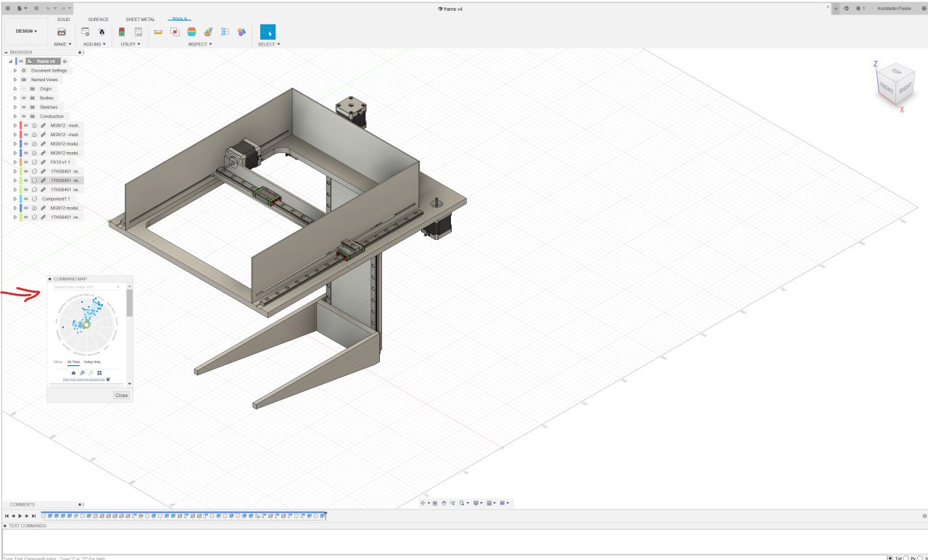
Task: Open the 'Compare your usage with' dropdown
Action: [87, 287]
